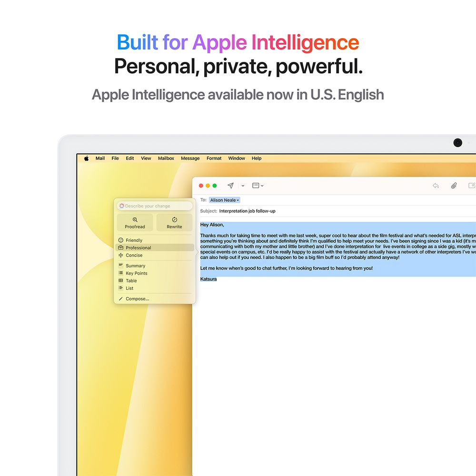Image resolution: width=476 pixels, height=476 pixels.
Task: Expand the Alison Neale recipient dropdown
Action: [x=238, y=200]
